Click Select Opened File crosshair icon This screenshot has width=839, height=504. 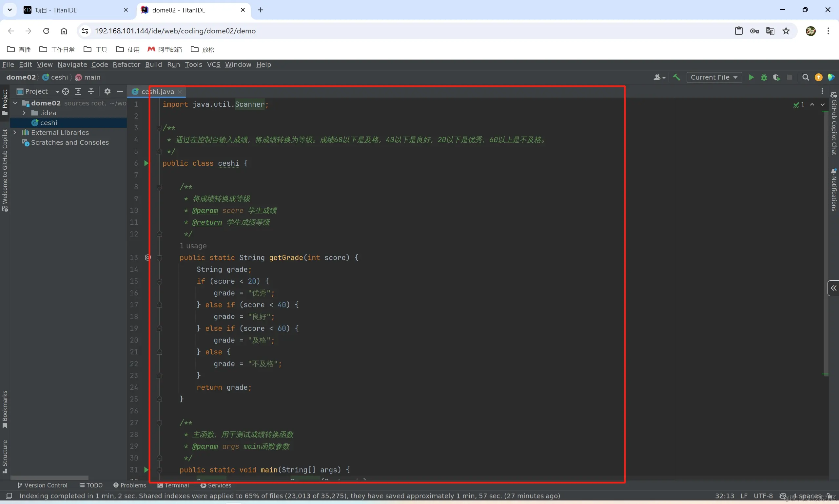coord(66,91)
